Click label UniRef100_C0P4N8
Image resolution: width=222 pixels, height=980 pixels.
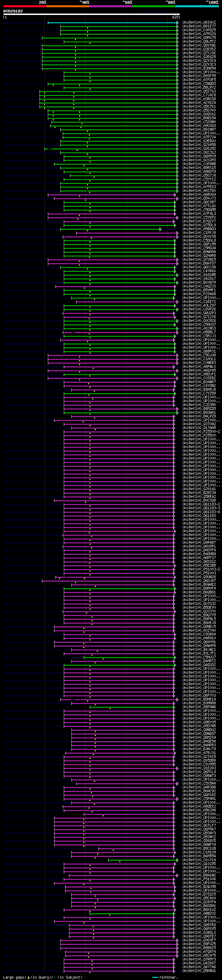click(x=199, y=164)
